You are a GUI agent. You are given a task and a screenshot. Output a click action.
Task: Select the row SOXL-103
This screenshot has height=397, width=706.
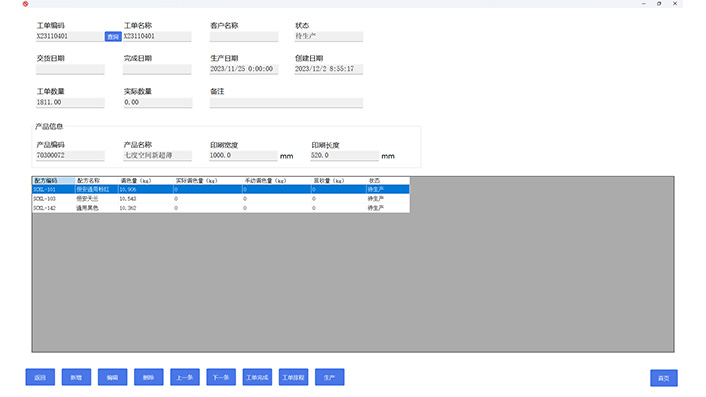pos(221,198)
